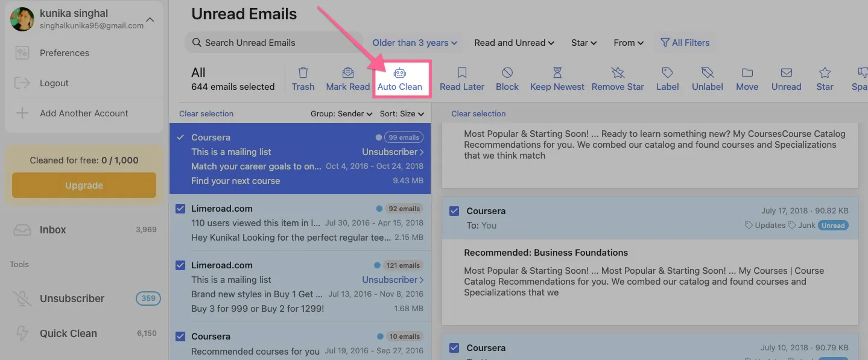The image size is (868, 360).
Task: Click Add Another Account
Action: (84, 113)
